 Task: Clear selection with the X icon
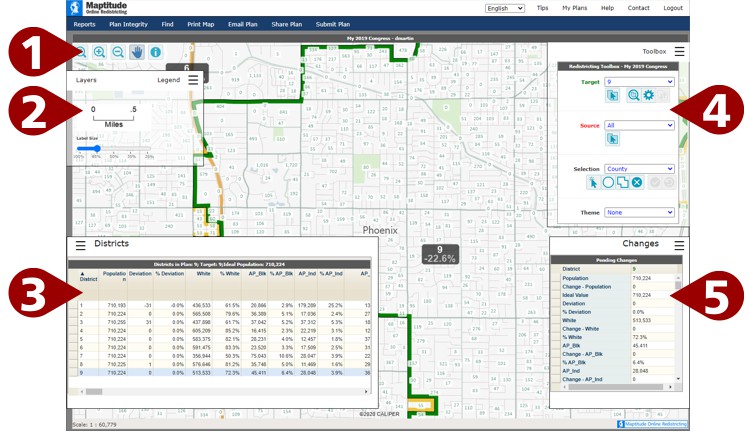(637, 182)
